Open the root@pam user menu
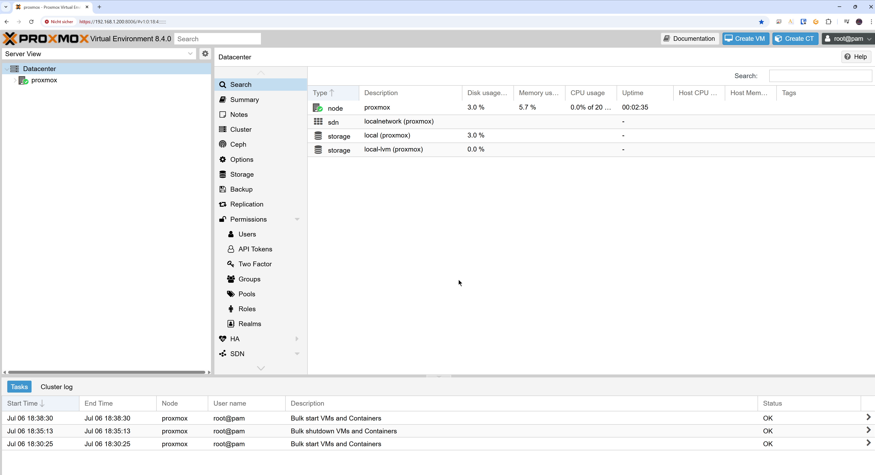This screenshot has width=875, height=475. pos(847,39)
